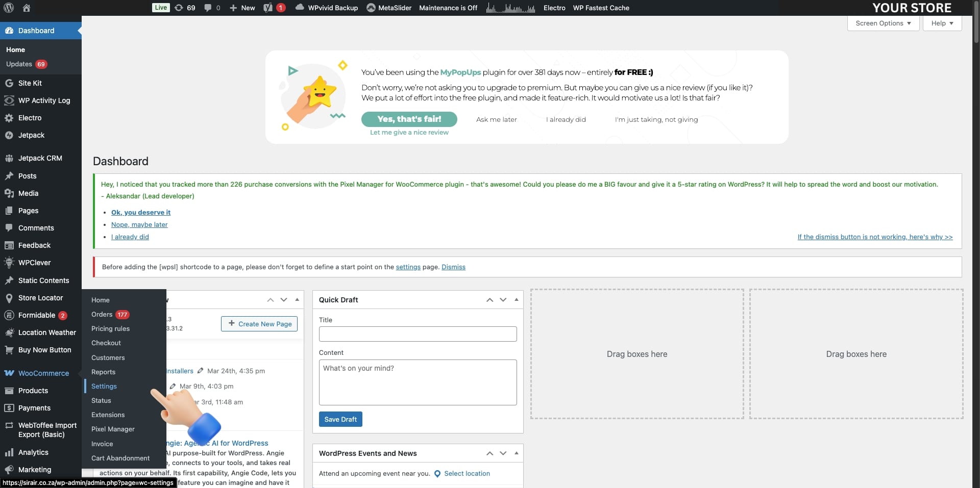Viewport: 980px width, 488px height.
Task: Open the Screen Options dropdown
Action: click(883, 23)
